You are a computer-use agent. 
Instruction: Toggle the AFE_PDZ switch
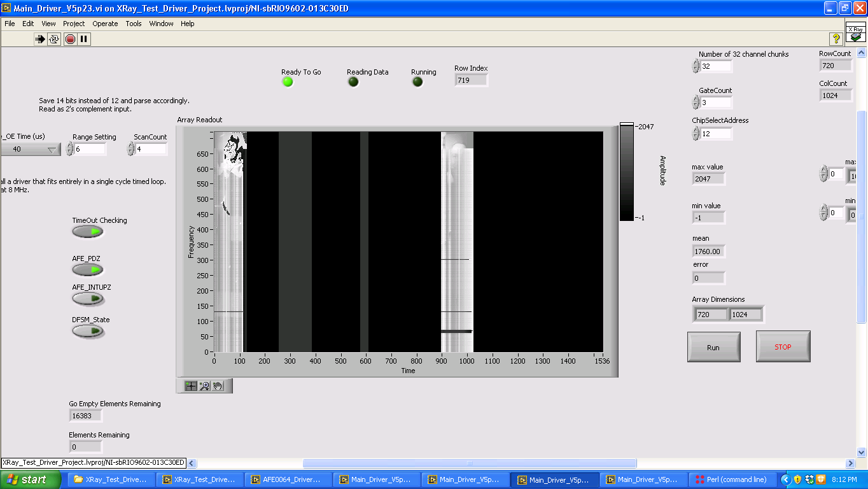point(88,270)
